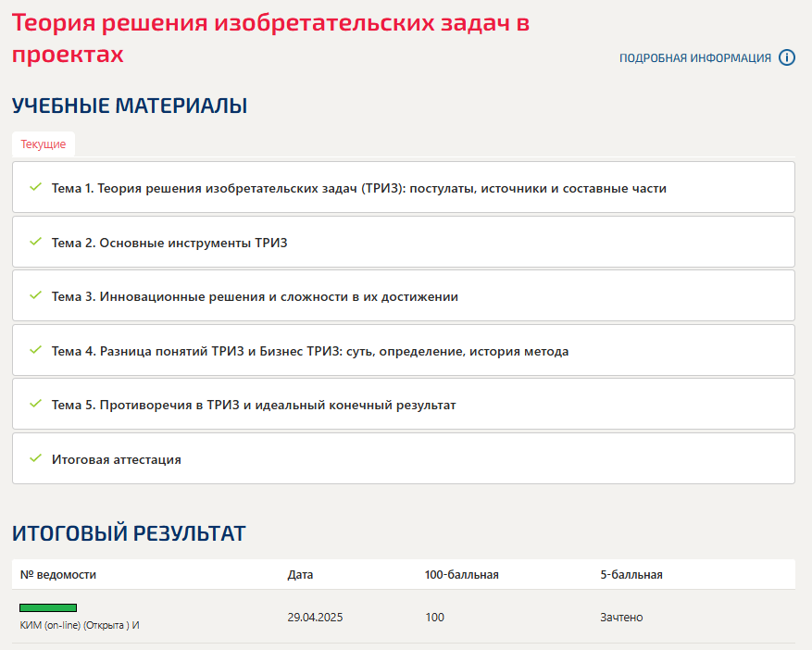Click checkmark beside Итоговая аттестация
Viewport: 812px width, 650px height.
(35, 457)
